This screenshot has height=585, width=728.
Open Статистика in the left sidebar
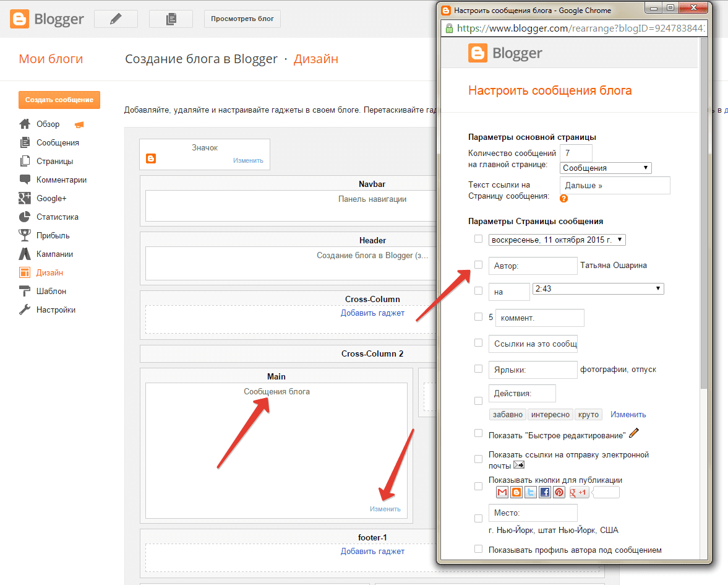click(x=58, y=217)
